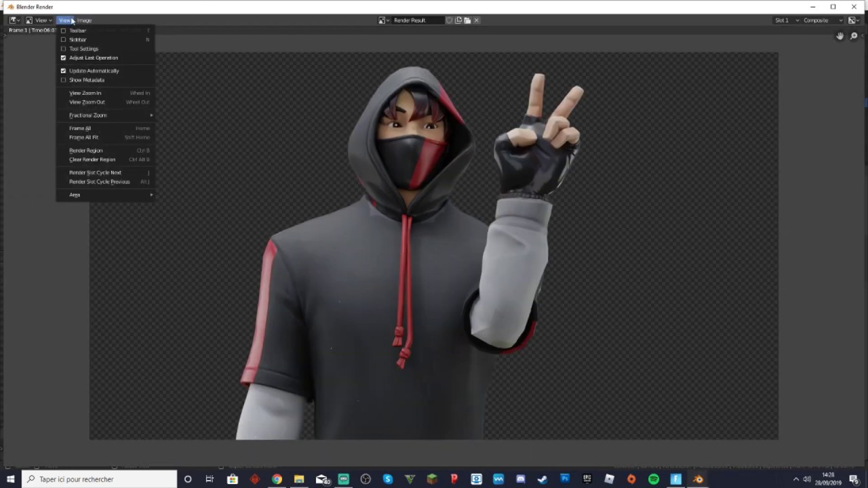The height and width of the screenshot is (488, 868).
Task: Activate the pan hand gizmo
Action: (x=840, y=36)
